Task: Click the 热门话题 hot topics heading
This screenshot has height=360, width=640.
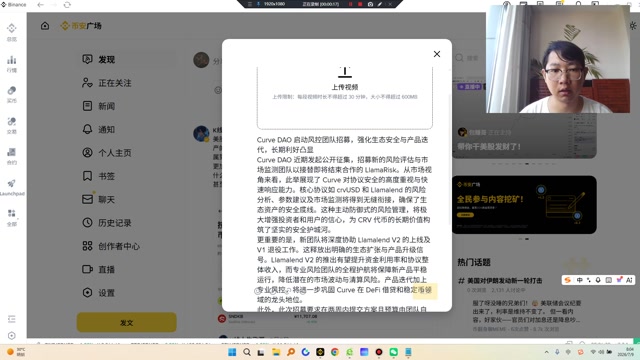Action: [474, 262]
